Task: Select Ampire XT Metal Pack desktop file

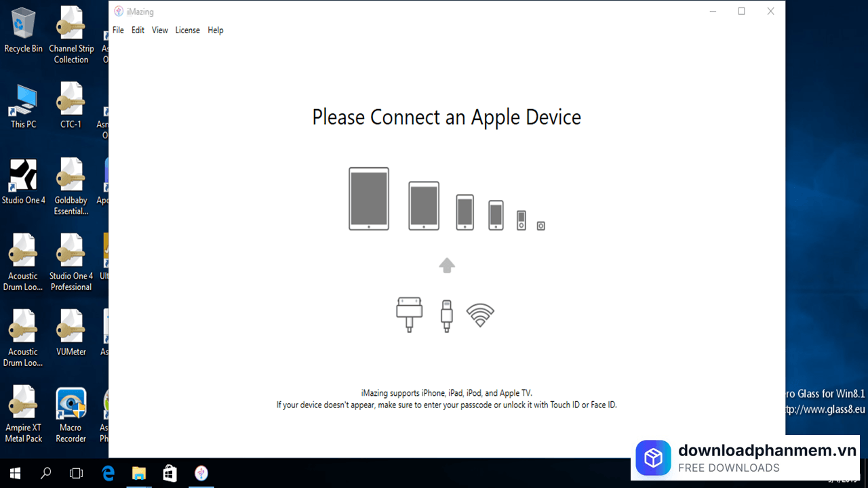Action: pos(24,415)
